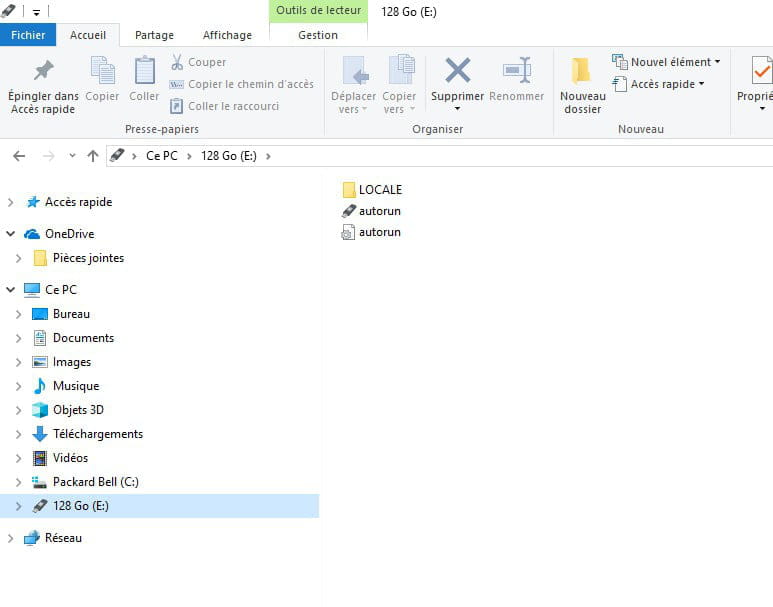Expand the chevron after 128 Go (E:) breadcrumb
This screenshot has width=773, height=607.
click(268, 156)
